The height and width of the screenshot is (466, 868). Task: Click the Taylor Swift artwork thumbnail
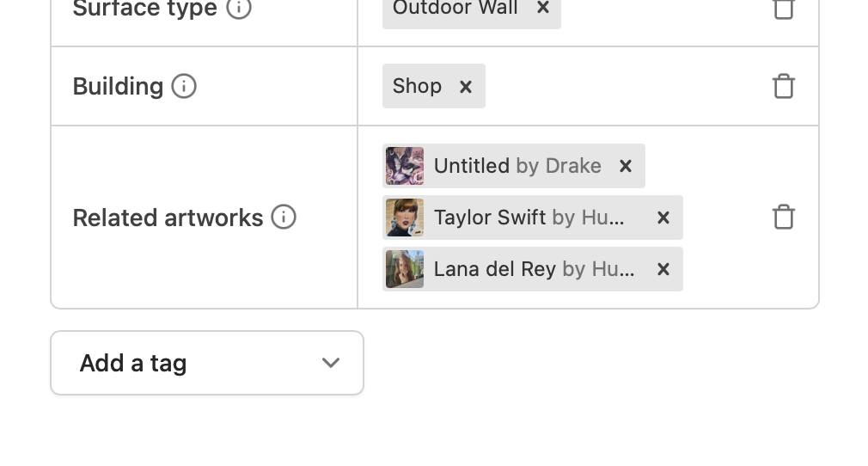(x=405, y=218)
